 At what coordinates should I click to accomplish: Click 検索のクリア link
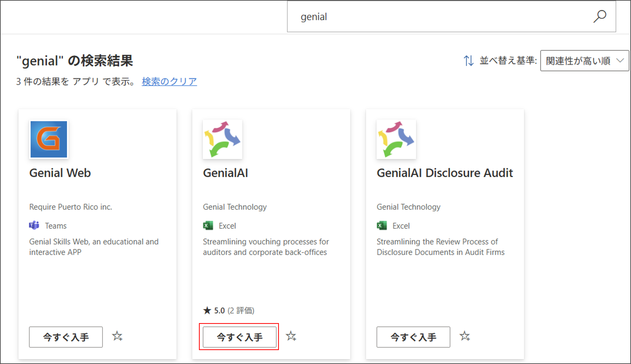point(169,81)
